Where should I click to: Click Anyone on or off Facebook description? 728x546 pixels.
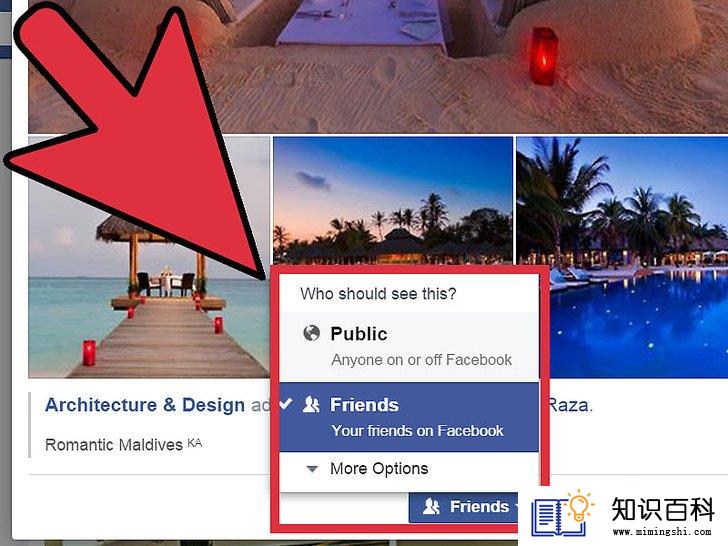click(422, 360)
